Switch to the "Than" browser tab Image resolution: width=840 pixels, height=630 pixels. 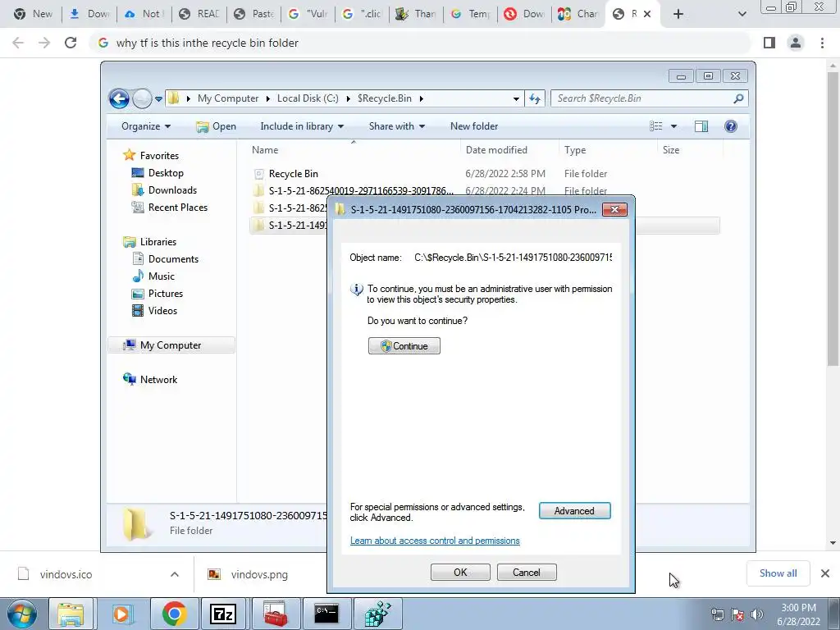[x=416, y=14]
